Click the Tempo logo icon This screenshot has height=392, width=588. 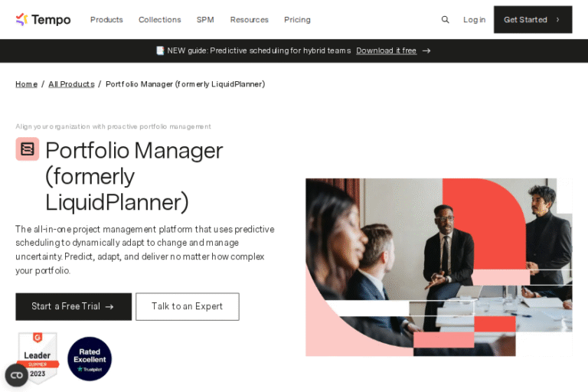click(x=22, y=19)
